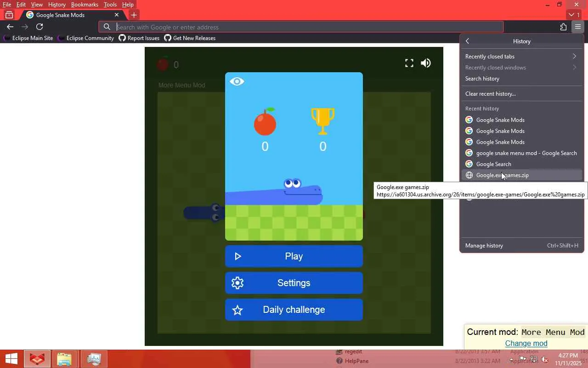Open Manage history at panel bottom
The width and height of the screenshot is (588, 368).
pos(521,245)
